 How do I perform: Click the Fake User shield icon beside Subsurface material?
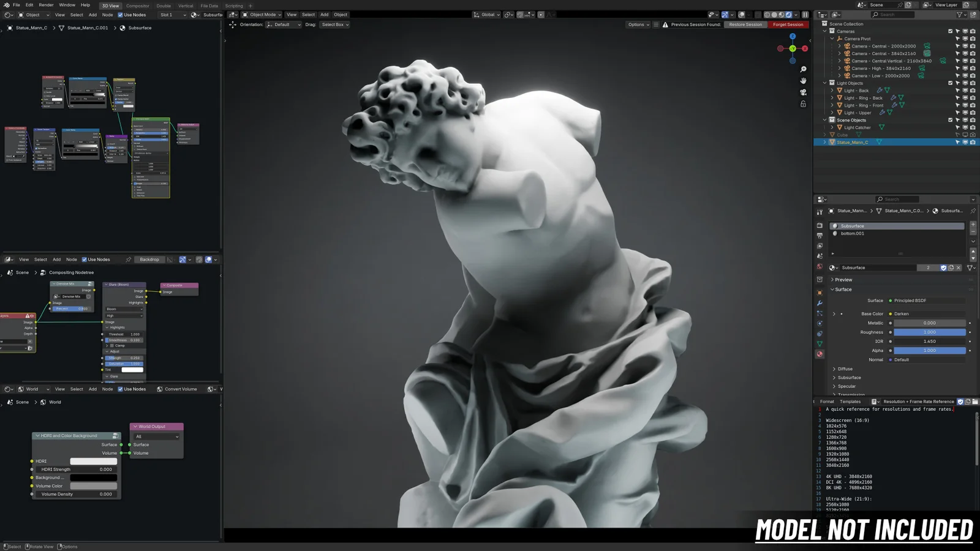[x=943, y=268]
